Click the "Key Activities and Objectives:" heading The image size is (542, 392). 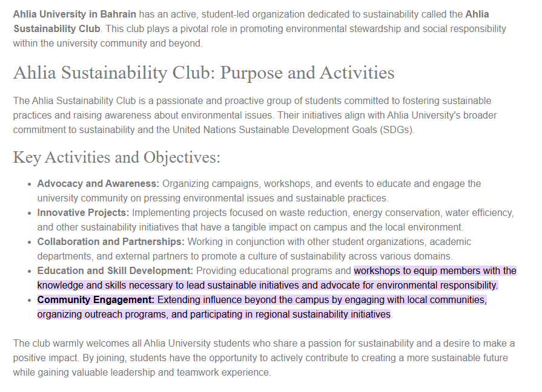point(117,157)
